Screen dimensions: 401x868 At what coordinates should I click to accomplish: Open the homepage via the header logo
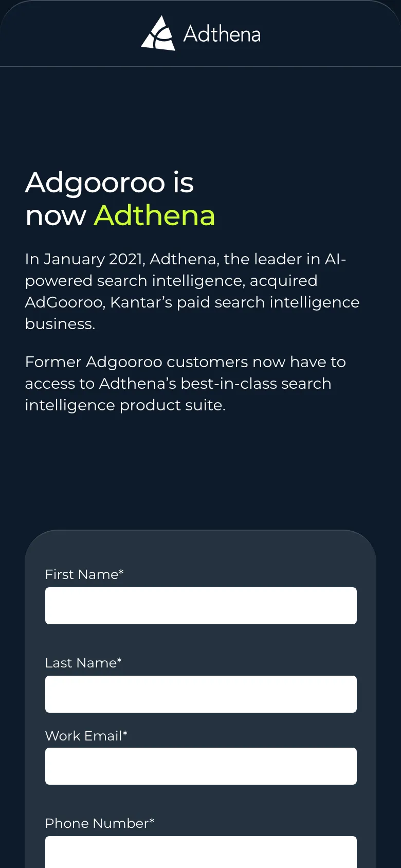(200, 33)
